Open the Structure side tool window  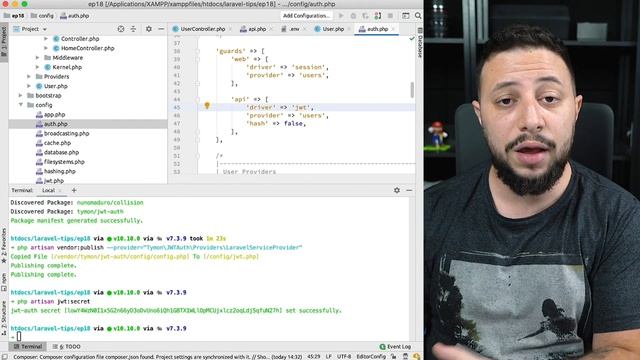(4, 317)
